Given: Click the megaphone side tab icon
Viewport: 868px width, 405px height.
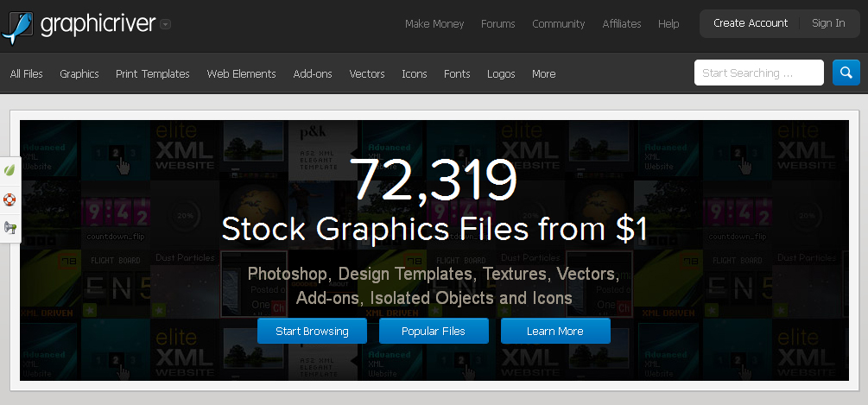Looking at the screenshot, I should tap(10, 227).
